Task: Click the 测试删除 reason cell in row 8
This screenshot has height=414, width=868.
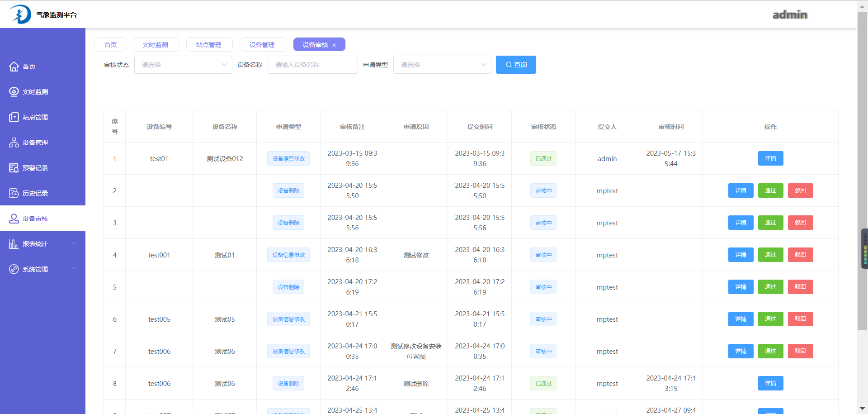Action: click(x=416, y=384)
